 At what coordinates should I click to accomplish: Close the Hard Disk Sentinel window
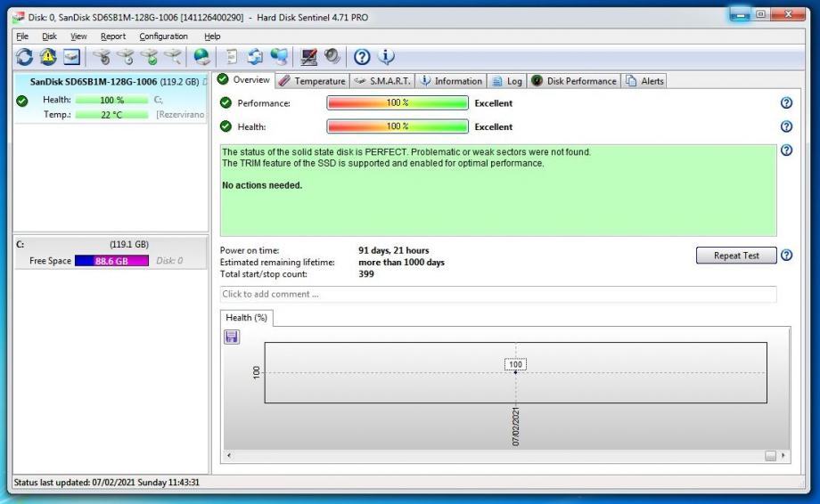[788, 14]
